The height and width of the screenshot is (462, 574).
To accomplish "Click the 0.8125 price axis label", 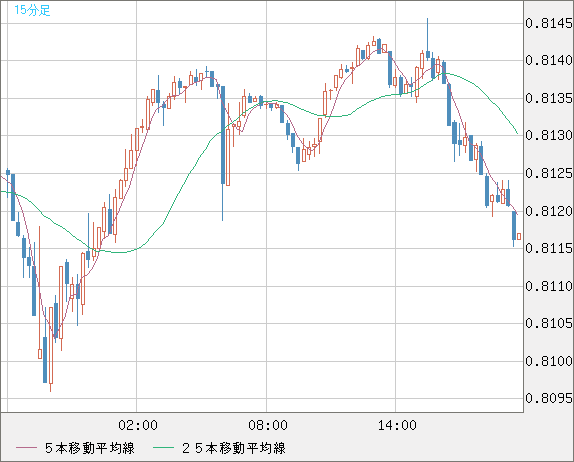I will 549,173.
